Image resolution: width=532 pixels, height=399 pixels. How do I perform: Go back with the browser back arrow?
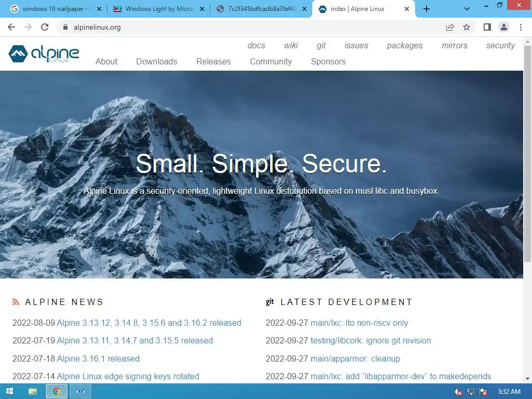tap(11, 27)
